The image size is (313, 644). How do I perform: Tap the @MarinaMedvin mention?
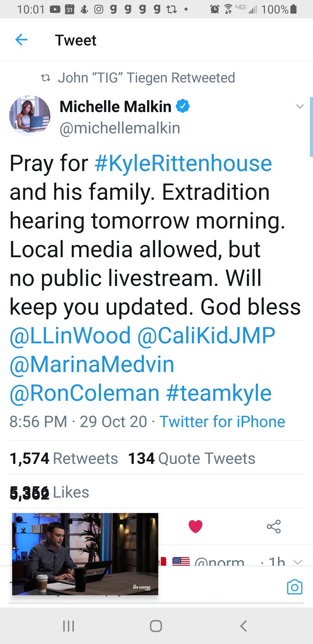click(x=92, y=364)
